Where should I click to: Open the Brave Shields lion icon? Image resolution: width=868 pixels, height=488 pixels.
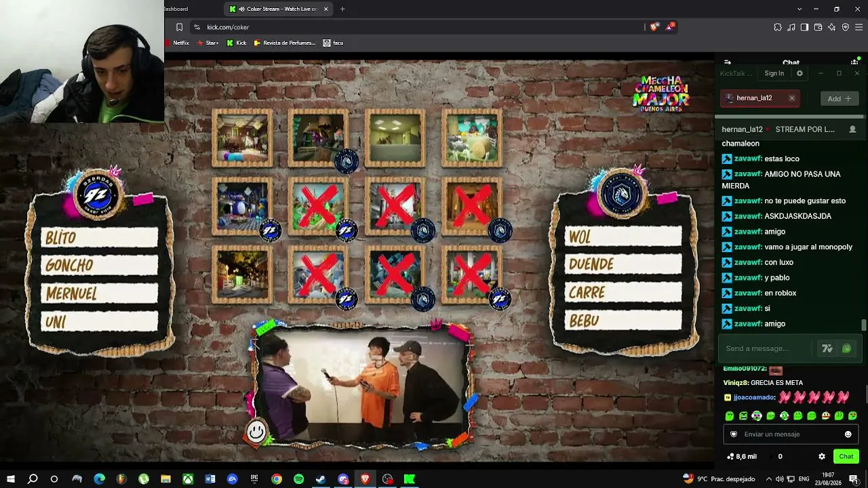click(654, 27)
